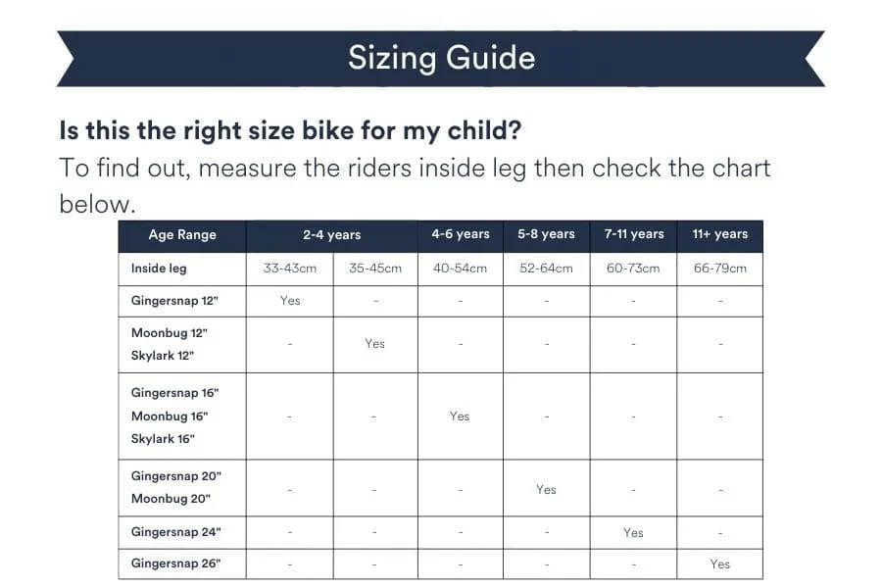Select the Gingersnap 26" row label
The height and width of the screenshot is (588, 882).
(x=176, y=563)
